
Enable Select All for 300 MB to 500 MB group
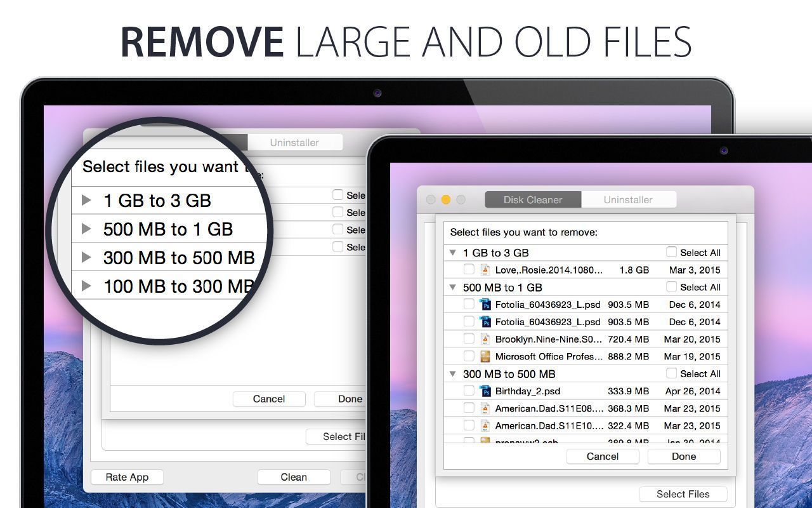[671, 373]
